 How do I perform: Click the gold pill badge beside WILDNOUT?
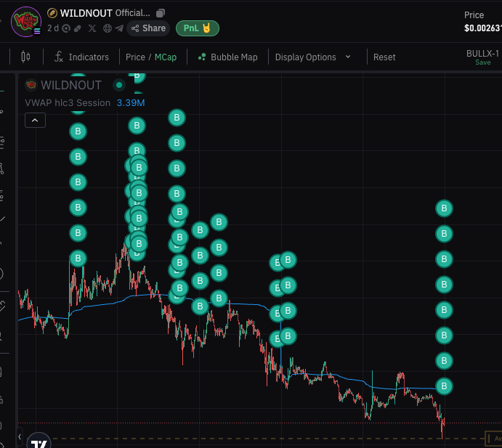52,13
